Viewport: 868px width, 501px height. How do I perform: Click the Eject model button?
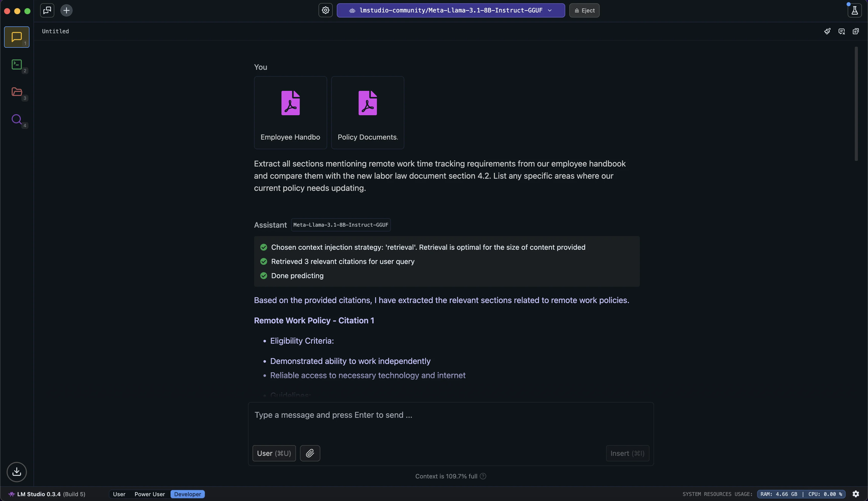(584, 10)
